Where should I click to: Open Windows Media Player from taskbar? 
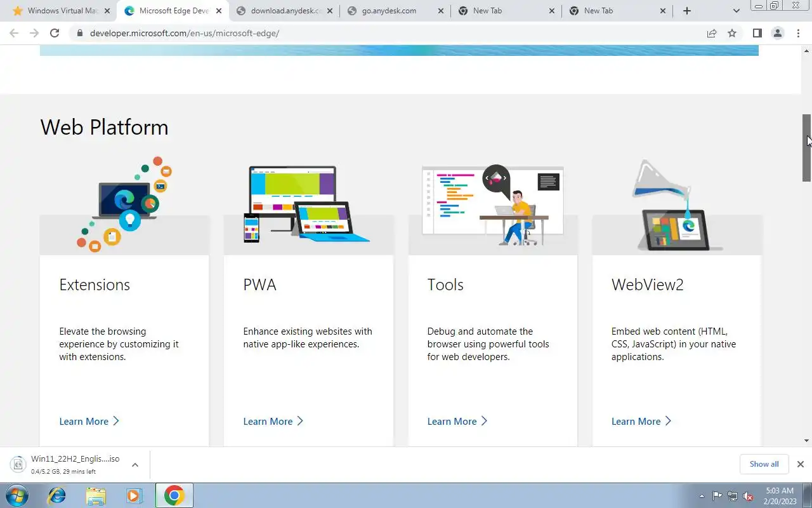(x=134, y=495)
